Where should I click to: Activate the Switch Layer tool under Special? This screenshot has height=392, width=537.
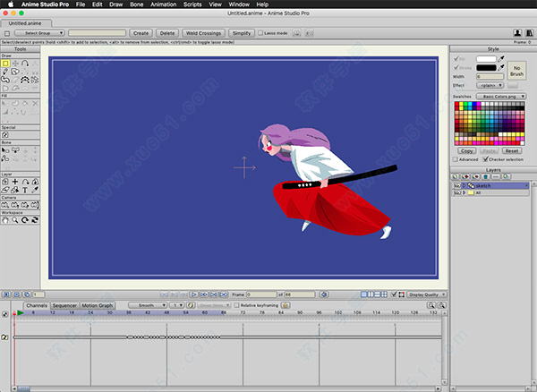(x=5, y=135)
